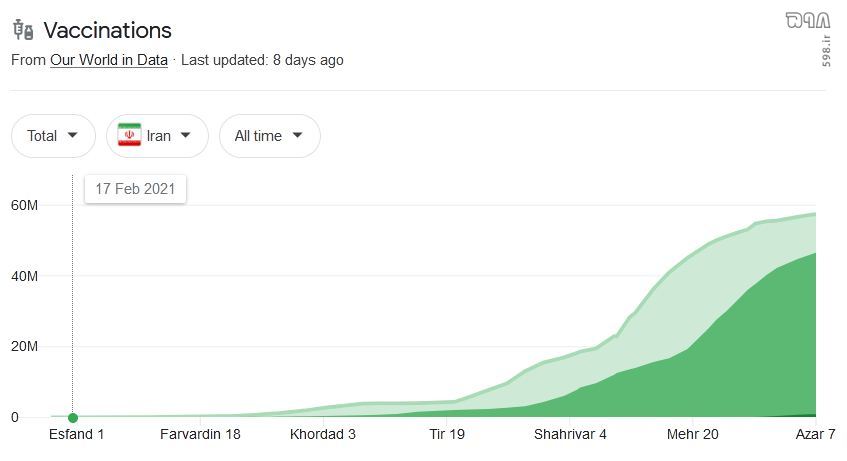This screenshot has height=461, width=847.
Task: Click the Azar 7 endpoint label
Action: [815, 434]
